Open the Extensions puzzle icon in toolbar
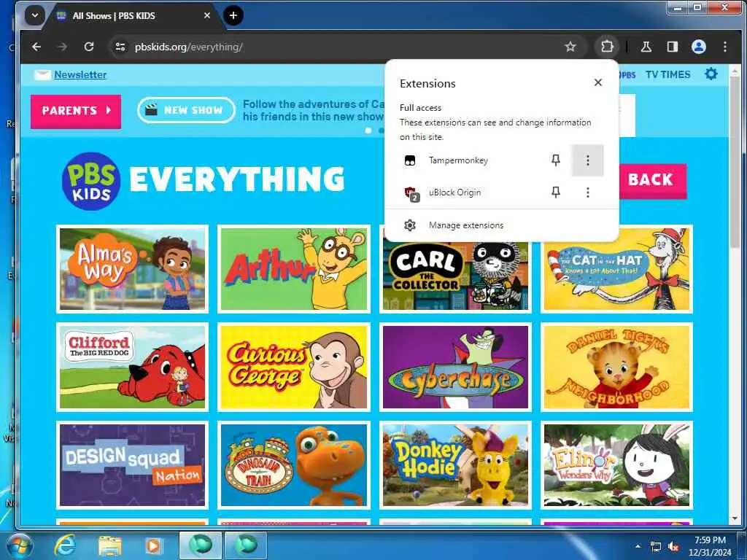 606,47
